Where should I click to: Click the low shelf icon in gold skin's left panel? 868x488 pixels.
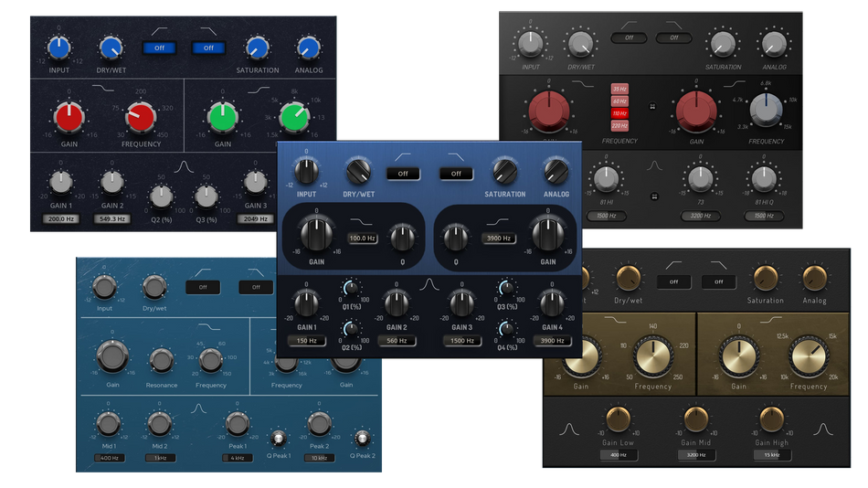point(615,320)
